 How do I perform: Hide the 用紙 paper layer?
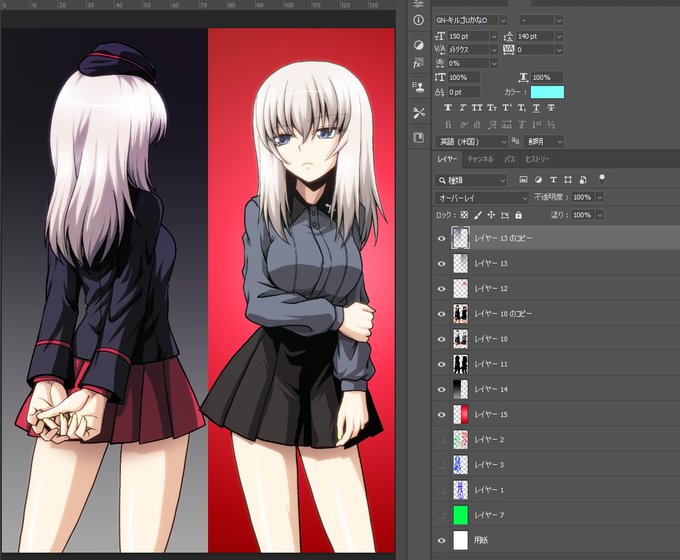pos(441,540)
